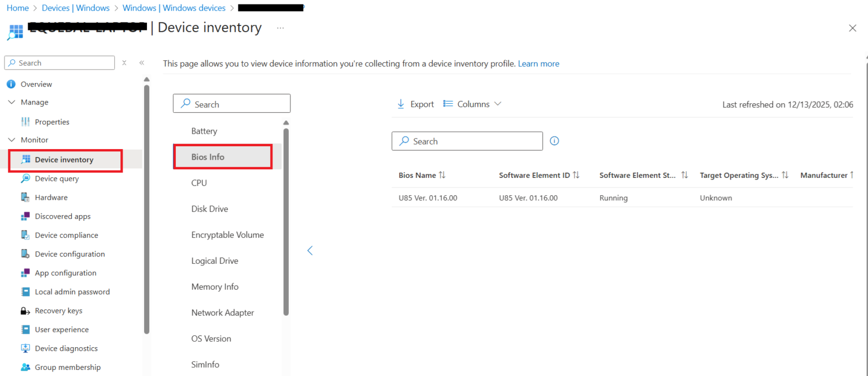The image size is (868, 376).
Task: Collapse the navigation pane with the double chevron
Action: point(141,63)
